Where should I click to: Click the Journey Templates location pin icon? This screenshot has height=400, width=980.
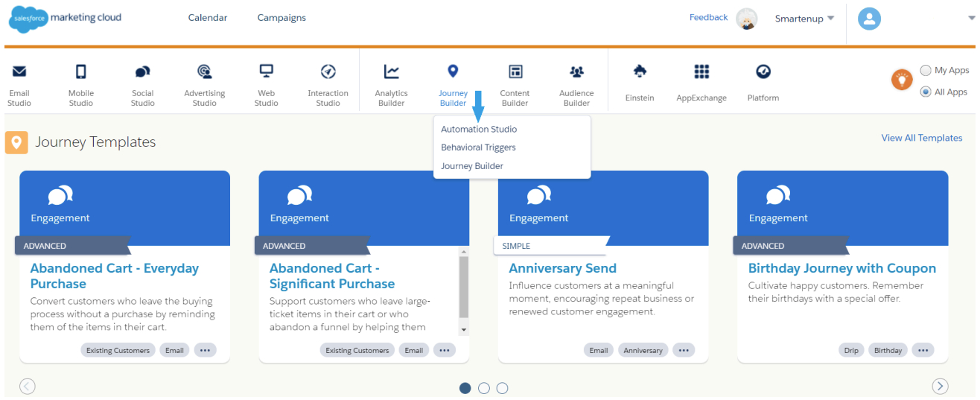[x=16, y=142]
